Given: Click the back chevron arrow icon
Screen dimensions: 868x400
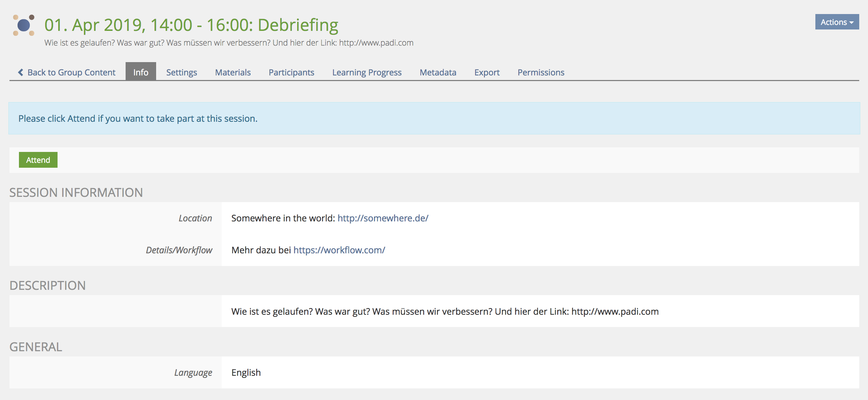Looking at the screenshot, I should pyautogui.click(x=21, y=72).
